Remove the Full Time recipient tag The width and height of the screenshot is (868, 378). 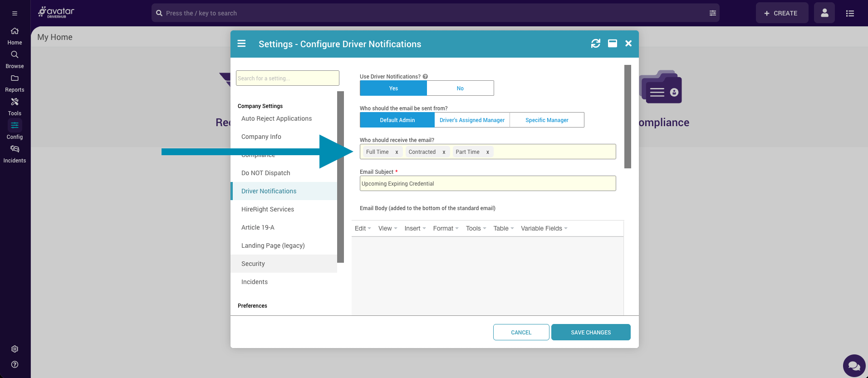click(397, 152)
